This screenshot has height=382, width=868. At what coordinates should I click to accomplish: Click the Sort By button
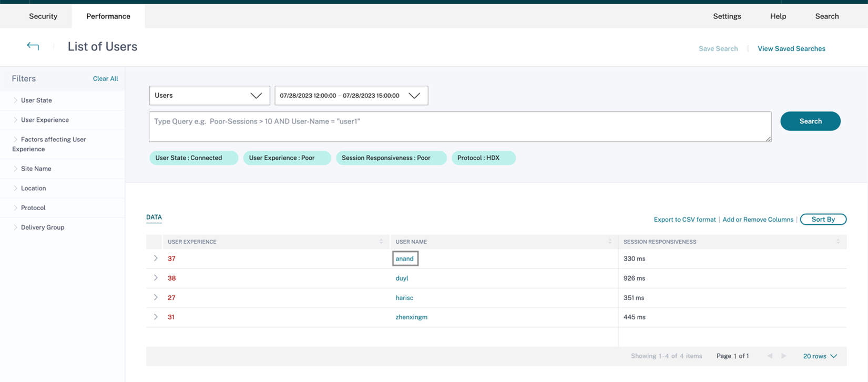tap(823, 220)
